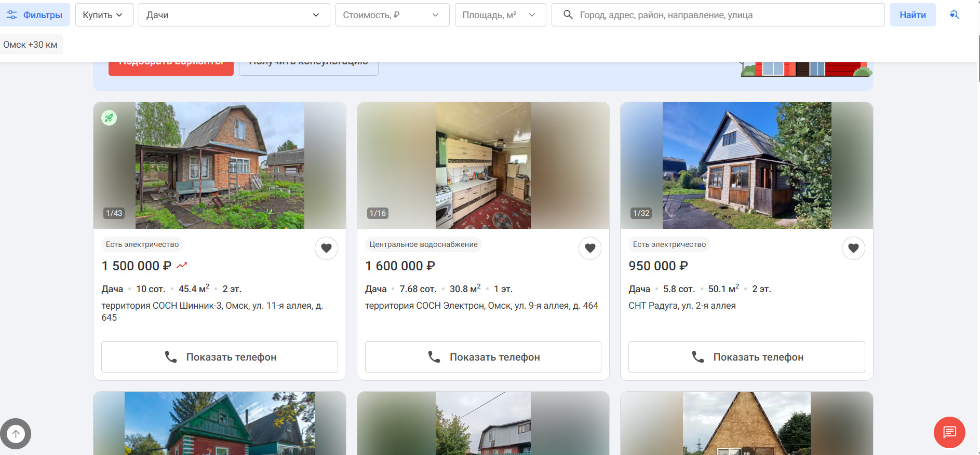Click the 50.1 м² area text
Screen dimensions: 980x455
point(723,288)
